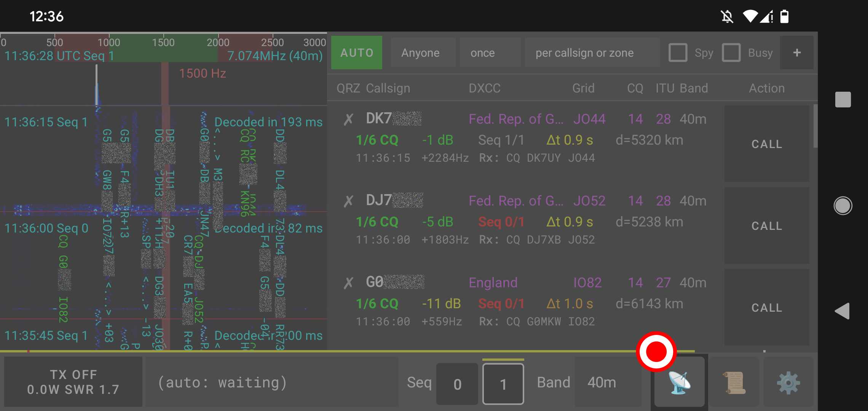Toggle AUTO mode off
The height and width of the screenshot is (411, 868).
pyautogui.click(x=356, y=53)
